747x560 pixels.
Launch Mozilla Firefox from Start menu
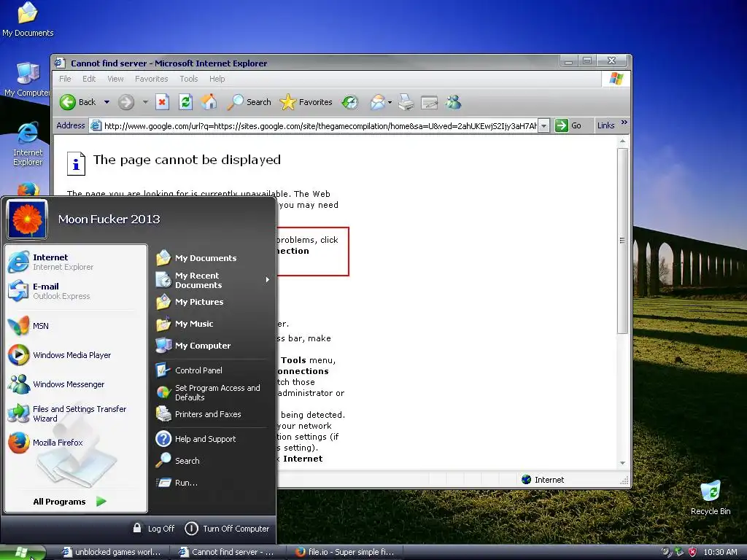click(x=76, y=443)
